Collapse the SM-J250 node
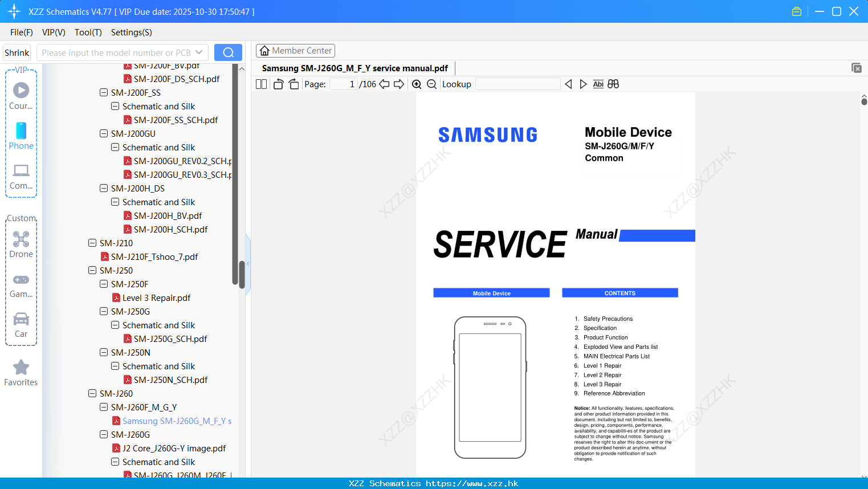 pyautogui.click(x=92, y=270)
